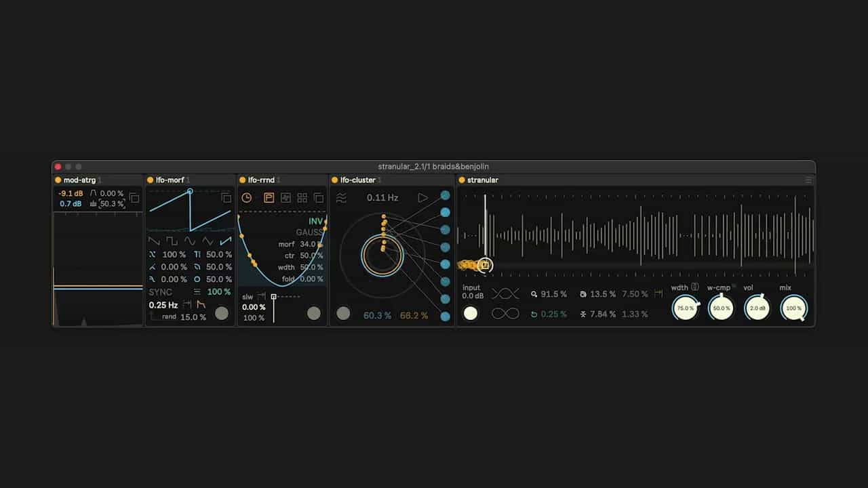This screenshot has height=488, width=868.
Task: Click the orange retrigger icon after 7.50 %
Action: 658,293
